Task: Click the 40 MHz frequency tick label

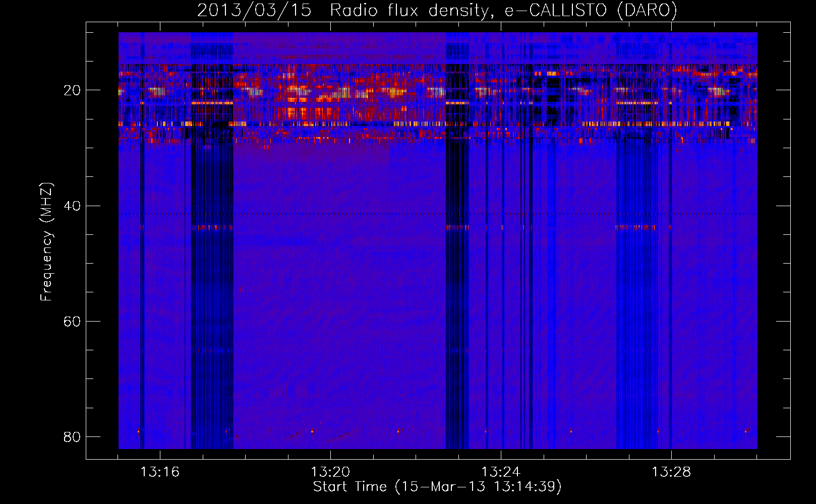Action: click(72, 206)
